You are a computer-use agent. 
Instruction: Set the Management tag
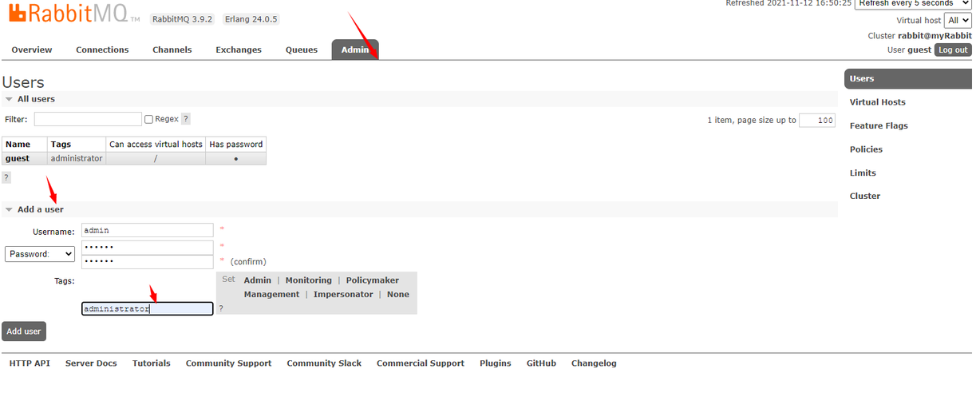click(x=271, y=295)
